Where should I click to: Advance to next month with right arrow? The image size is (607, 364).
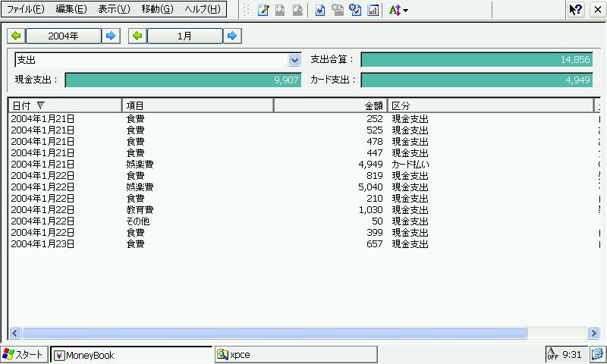point(232,36)
